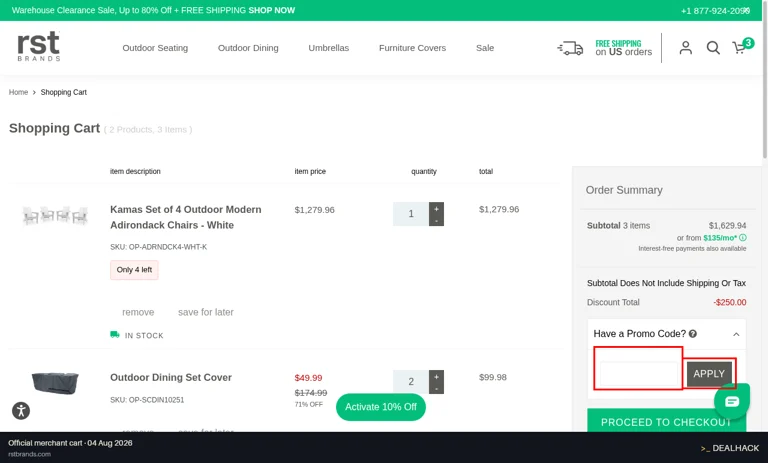The width and height of the screenshot is (768, 463).
Task: Click the promo code input field
Action: 639,374
